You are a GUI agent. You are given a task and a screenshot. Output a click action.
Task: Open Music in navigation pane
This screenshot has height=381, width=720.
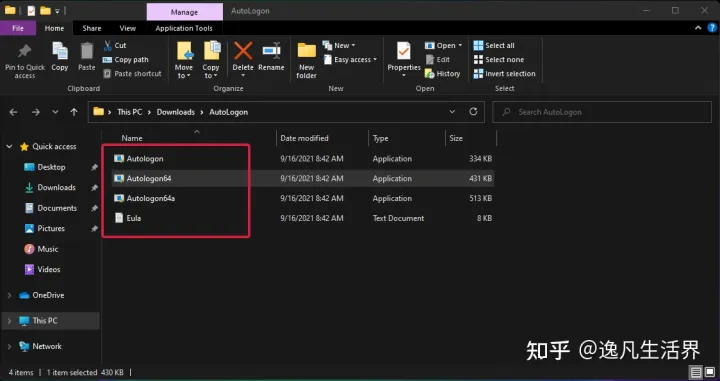[x=48, y=249]
